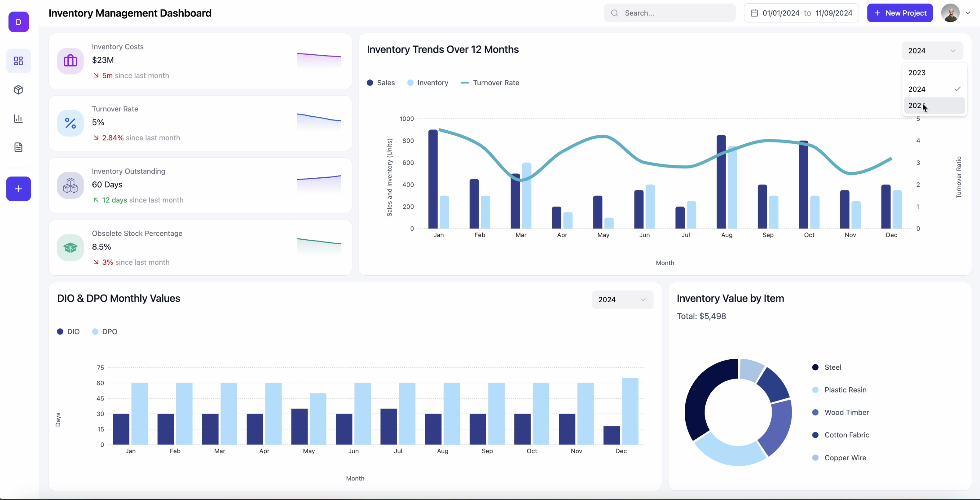Image resolution: width=980 pixels, height=500 pixels.
Task: Click the Obsolete Stock Percentage sparkline
Action: pos(319,246)
